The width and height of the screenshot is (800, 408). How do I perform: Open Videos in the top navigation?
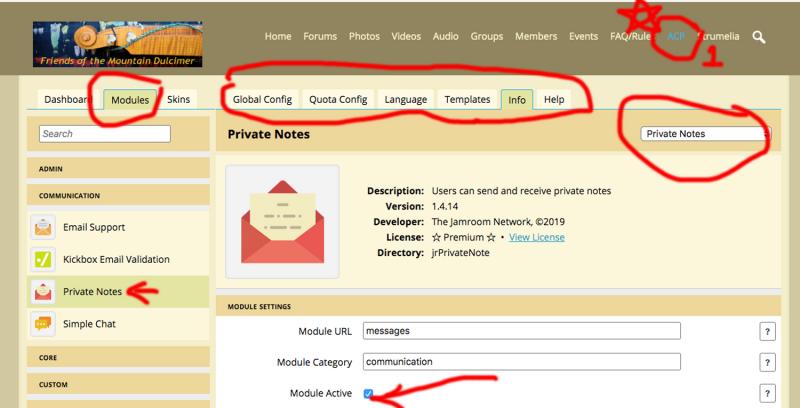[406, 36]
